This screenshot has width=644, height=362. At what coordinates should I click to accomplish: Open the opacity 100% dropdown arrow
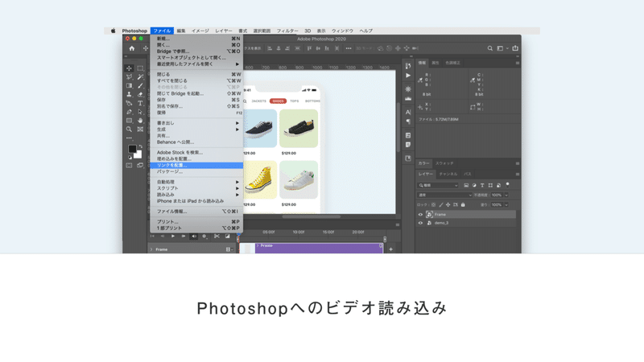coord(506,195)
